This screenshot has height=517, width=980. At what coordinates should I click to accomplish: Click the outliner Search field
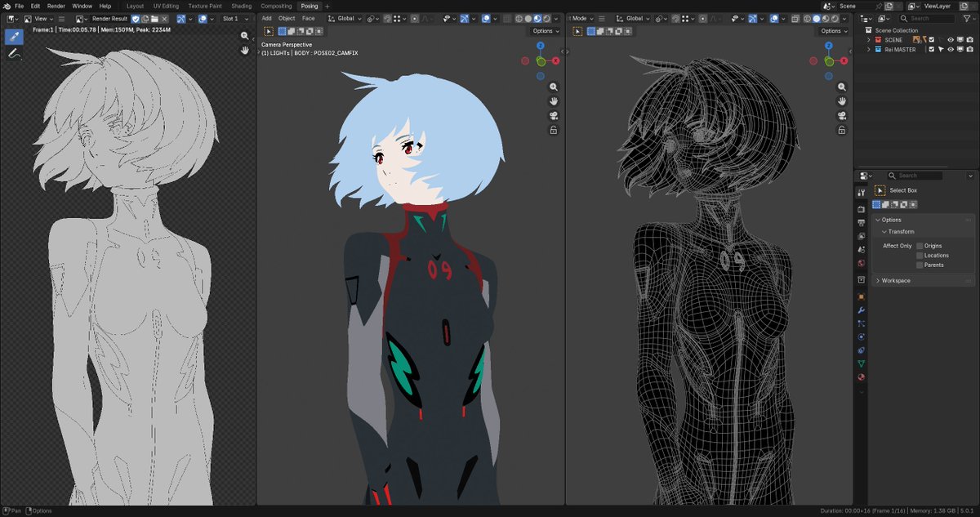(927, 18)
